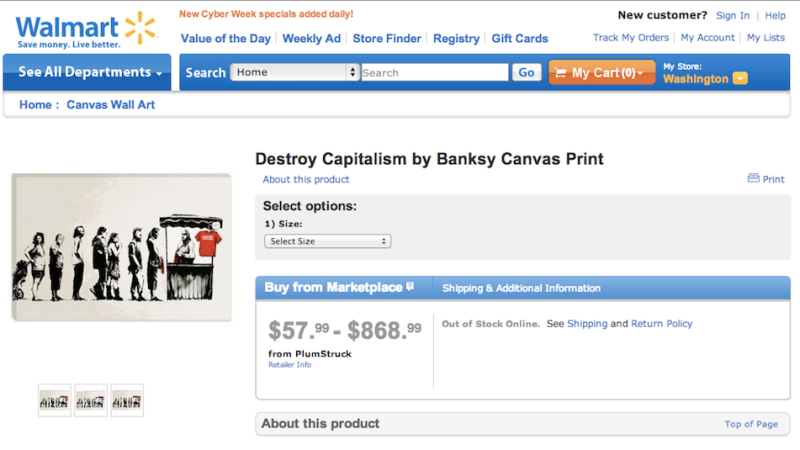Jump to Top of Page
800x450 pixels.
751,424
